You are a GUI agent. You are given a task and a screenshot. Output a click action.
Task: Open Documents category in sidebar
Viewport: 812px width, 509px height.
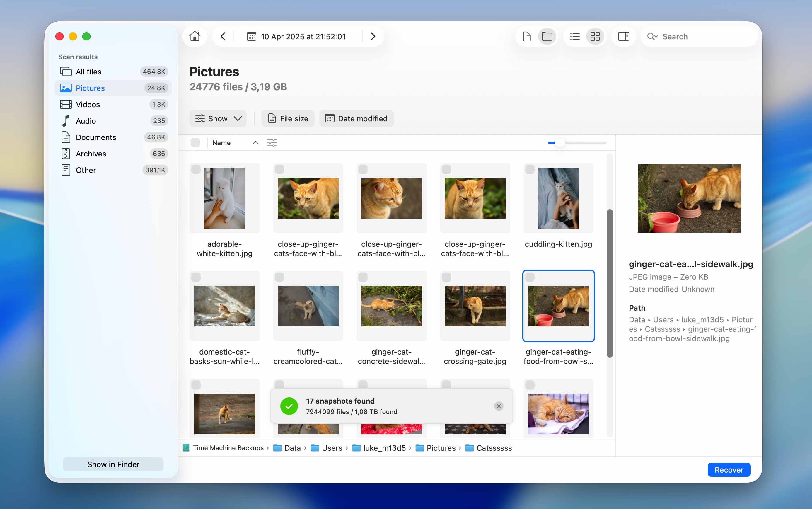tap(113, 137)
